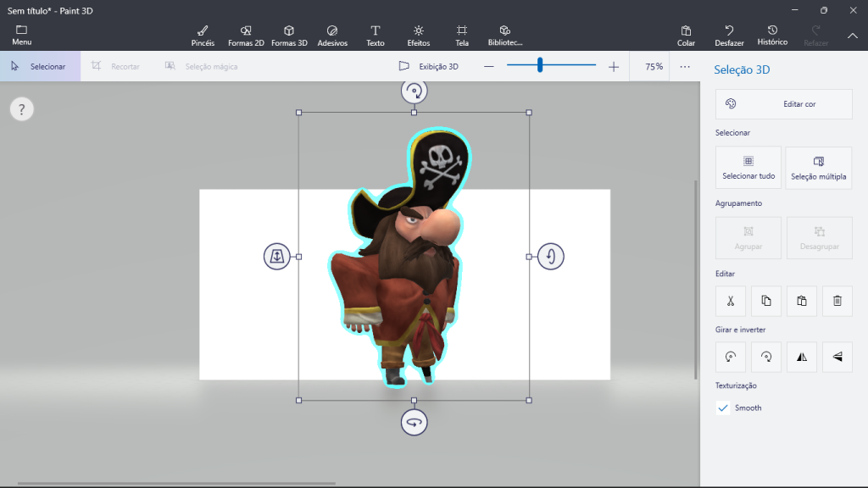Switch to the Tela tab
This screenshot has width=868, height=488.
coord(461,36)
